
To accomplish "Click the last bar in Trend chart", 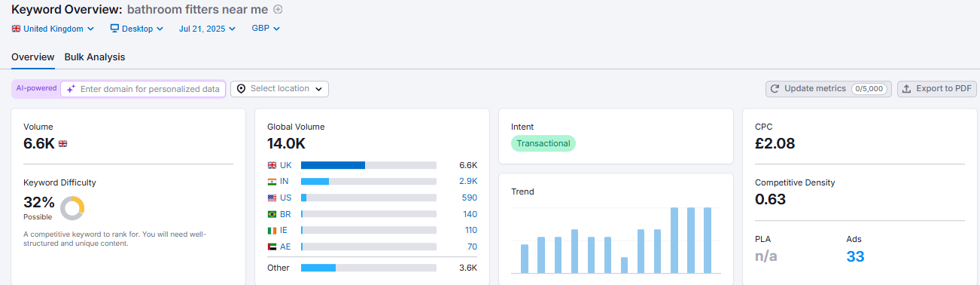I will [x=708, y=241].
